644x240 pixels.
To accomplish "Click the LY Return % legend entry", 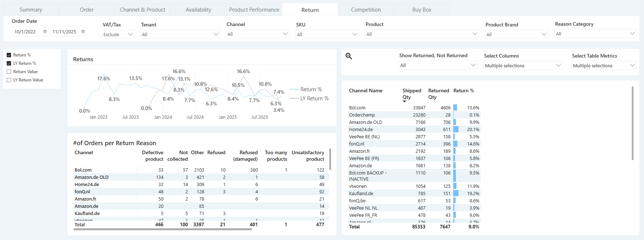I will pos(309,98).
